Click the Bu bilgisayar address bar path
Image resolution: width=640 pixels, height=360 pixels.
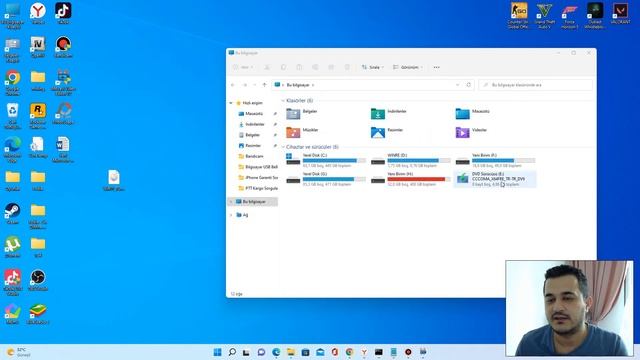point(298,85)
